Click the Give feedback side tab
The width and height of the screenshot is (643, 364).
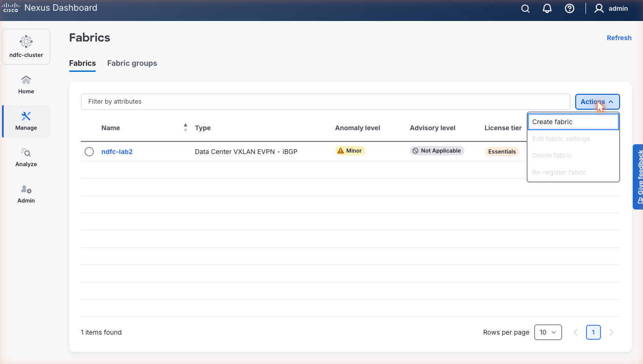[638, 177]
